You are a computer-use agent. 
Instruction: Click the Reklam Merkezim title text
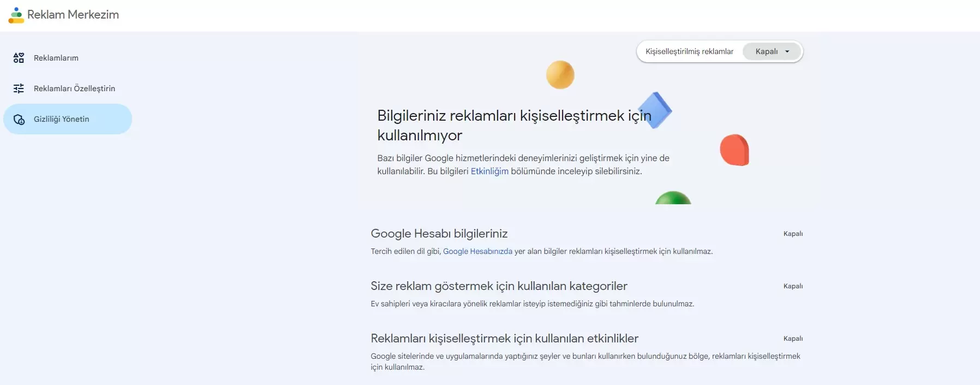tap(73, 15)
